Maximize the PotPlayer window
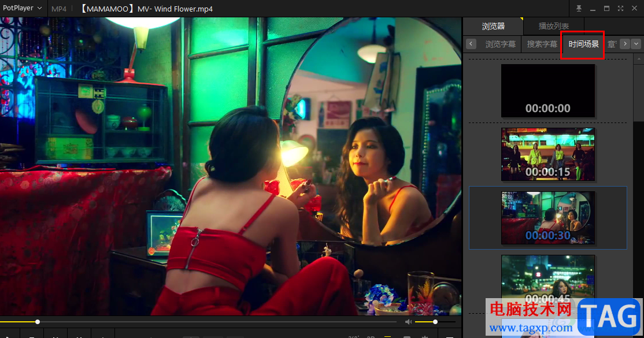The image size is (644, 338). tap(606, 8)
